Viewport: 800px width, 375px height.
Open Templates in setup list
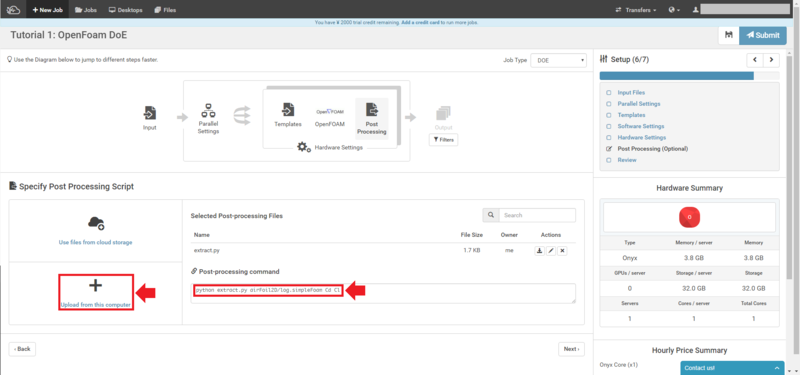pos(631,115)
